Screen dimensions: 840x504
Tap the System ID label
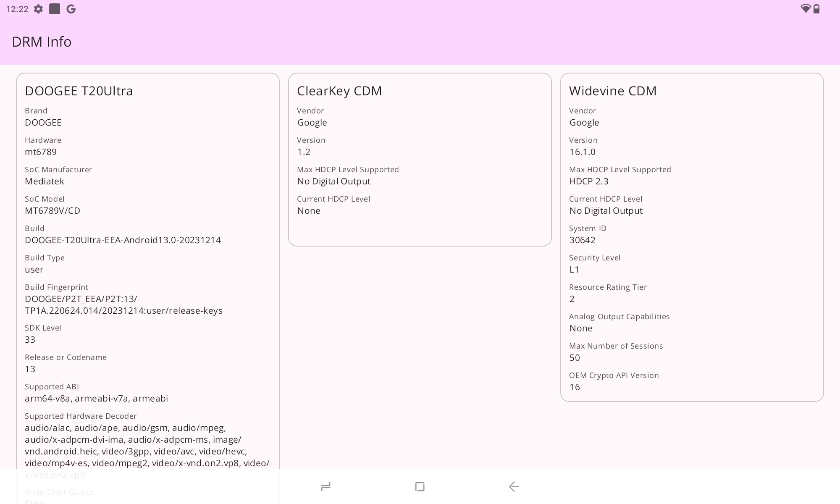pos(588,228)
